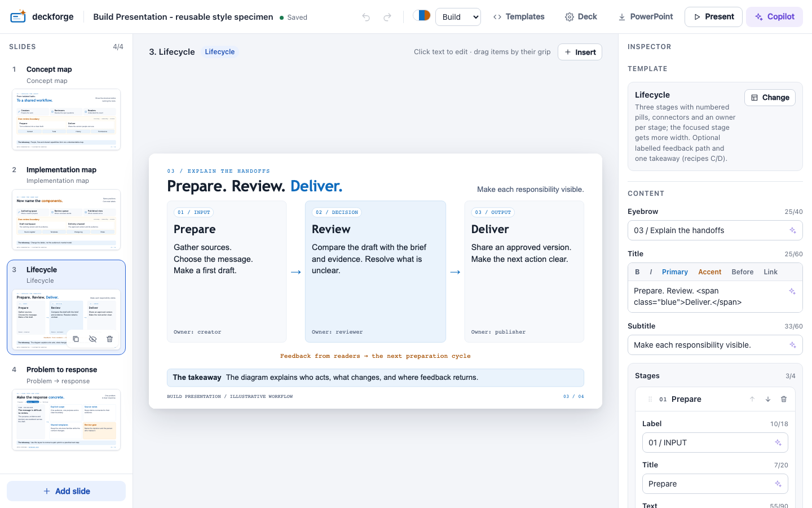Delete the Lifecycle slide with trash icon
Image resolution: width=812 pixels, height=508 pixels.
(x=109, y=339)
